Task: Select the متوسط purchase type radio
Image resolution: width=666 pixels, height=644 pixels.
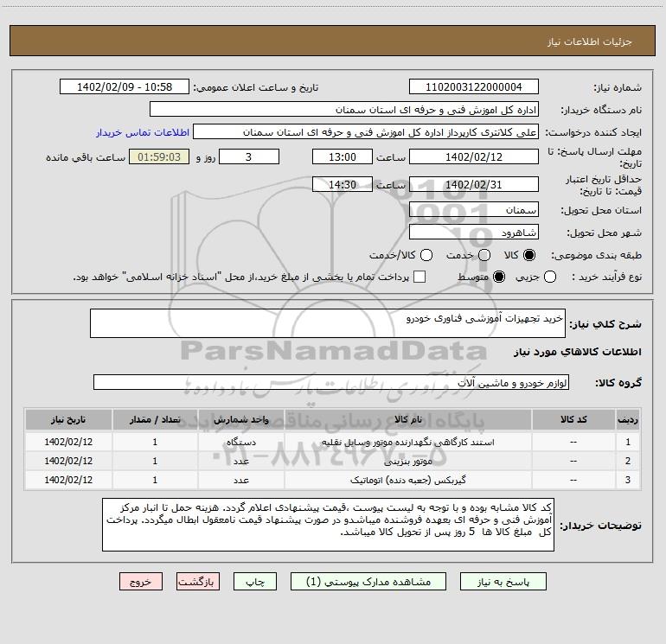Action: pyautogui.click(x=499, y=277)
